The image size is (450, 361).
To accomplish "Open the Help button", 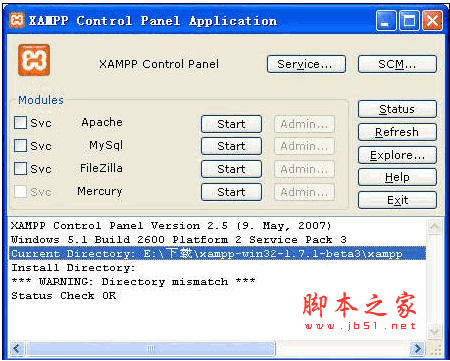I will (397, 177).
